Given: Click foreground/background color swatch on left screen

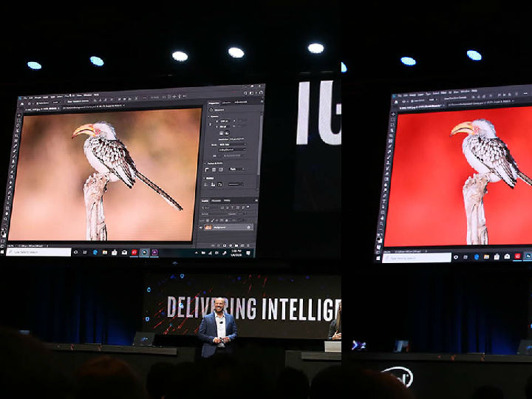Looking at the screenshot, I should [x=4, y=233].
